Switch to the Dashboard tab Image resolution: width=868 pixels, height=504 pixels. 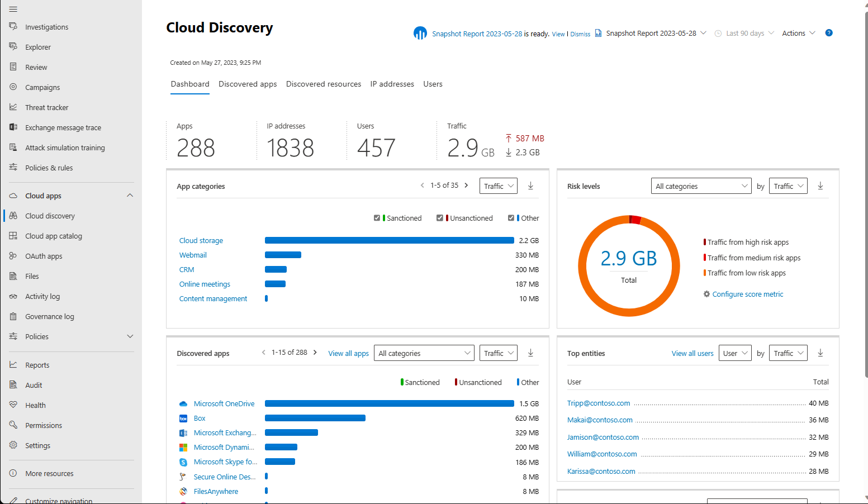190,84
